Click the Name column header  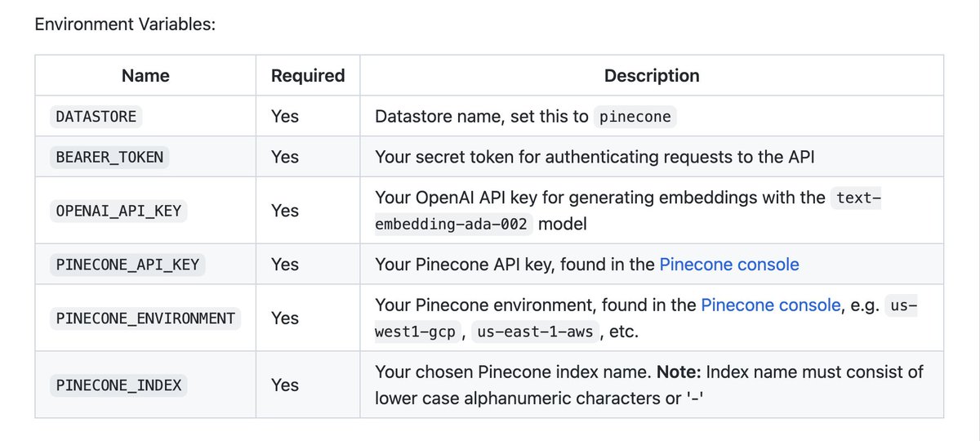pos(145,76)
